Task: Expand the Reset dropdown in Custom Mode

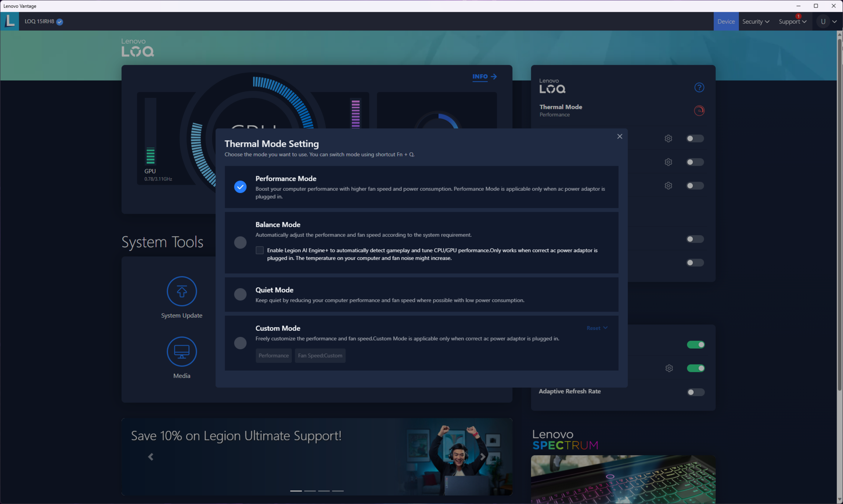Action: tap(597, 328)
